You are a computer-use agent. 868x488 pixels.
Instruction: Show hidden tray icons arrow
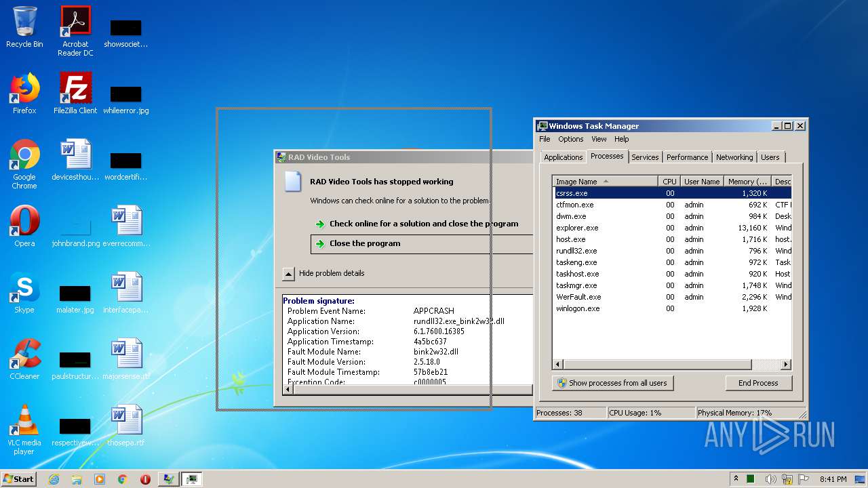[x=736, y=479]
